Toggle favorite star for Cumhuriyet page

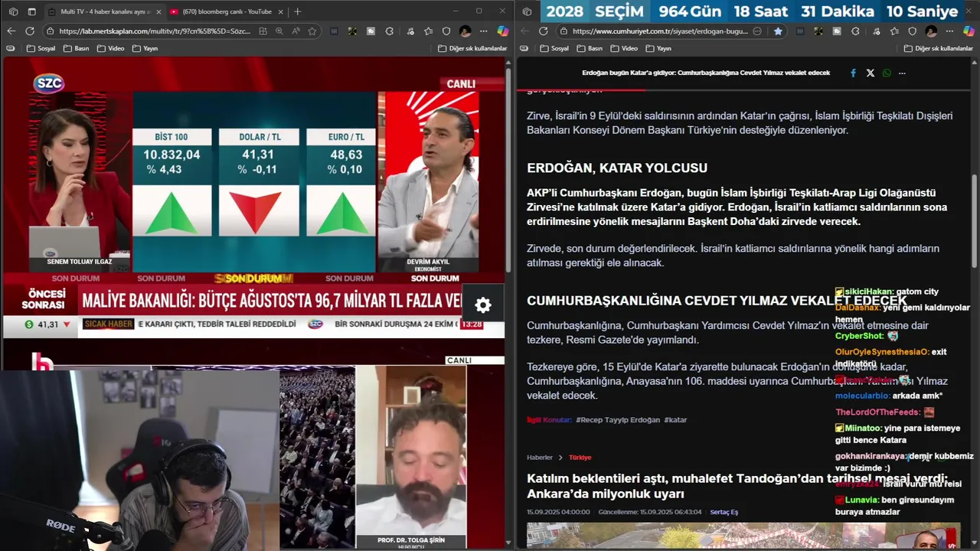(778, 31)
